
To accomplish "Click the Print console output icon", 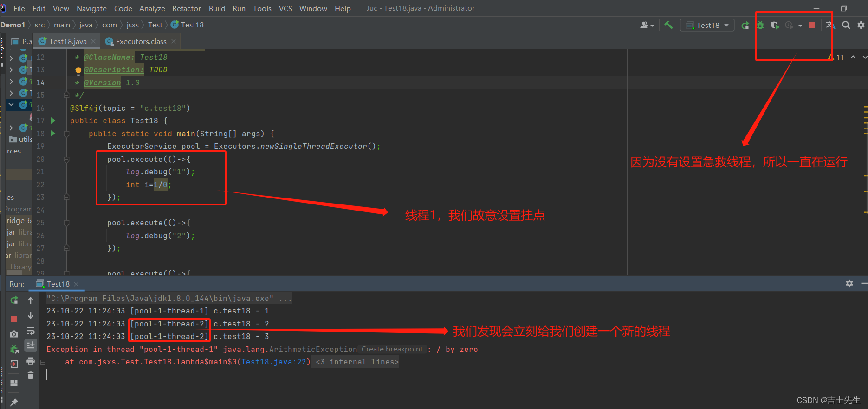I will coord(31,361).
